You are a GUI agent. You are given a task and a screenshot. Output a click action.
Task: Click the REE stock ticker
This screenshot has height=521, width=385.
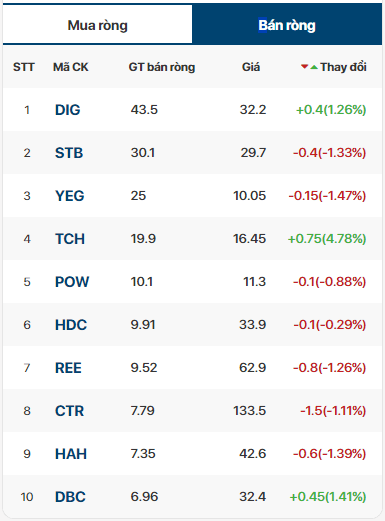[x=68, y=368]
